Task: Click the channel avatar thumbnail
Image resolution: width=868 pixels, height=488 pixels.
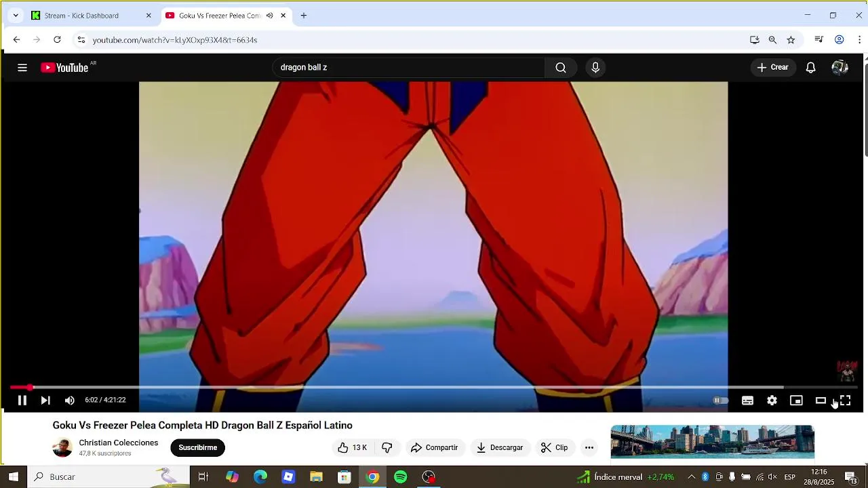Action: (62, 447)
